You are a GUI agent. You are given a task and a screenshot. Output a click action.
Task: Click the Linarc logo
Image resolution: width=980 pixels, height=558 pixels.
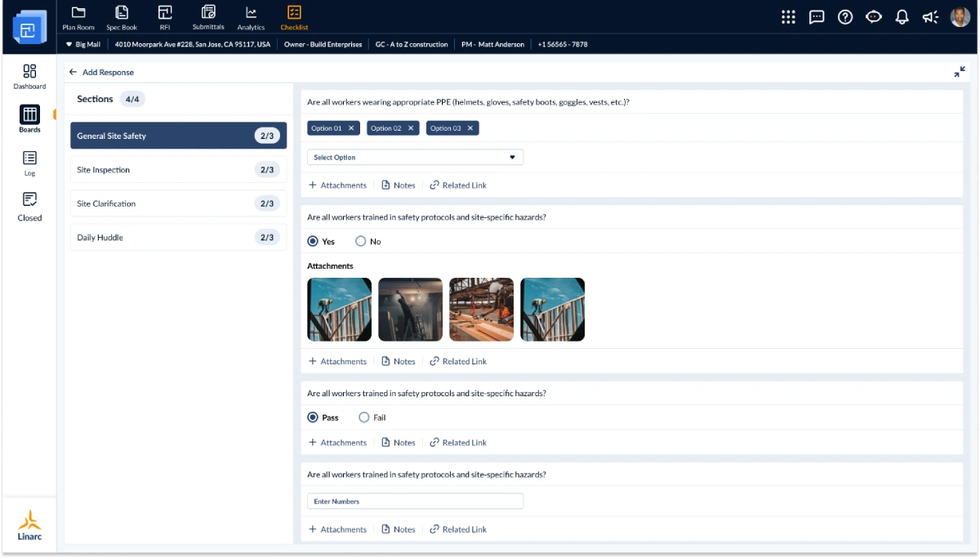click(29, 525)
